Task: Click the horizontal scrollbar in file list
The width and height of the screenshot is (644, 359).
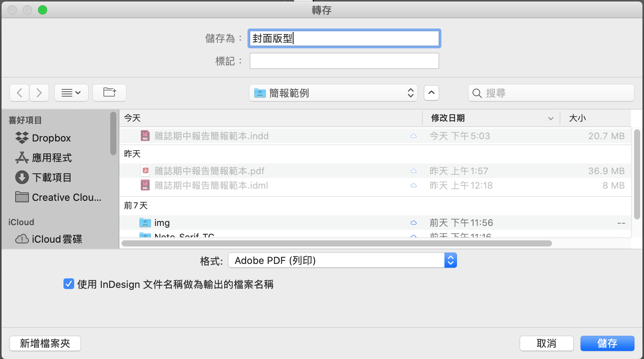Action: coord(336,243)
